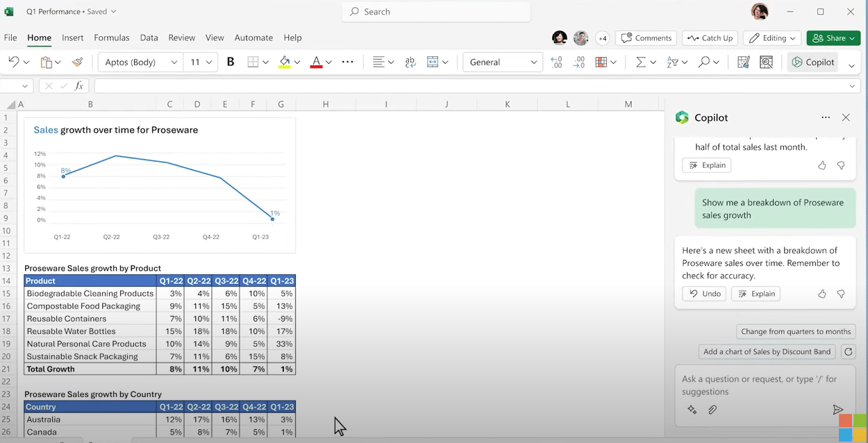Click the Sort and Filter icon
This screenshot has width=868, height=443.
tap(672, 62)
